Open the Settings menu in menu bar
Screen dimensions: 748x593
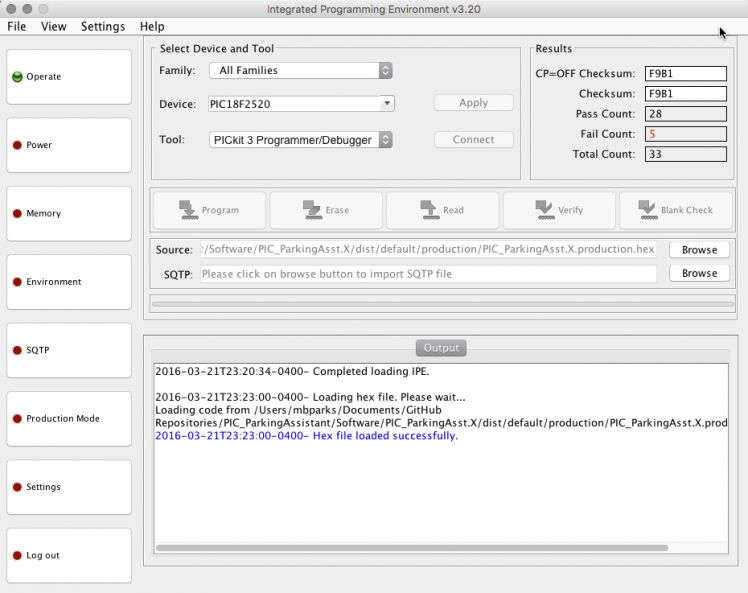tap(103, 26)
